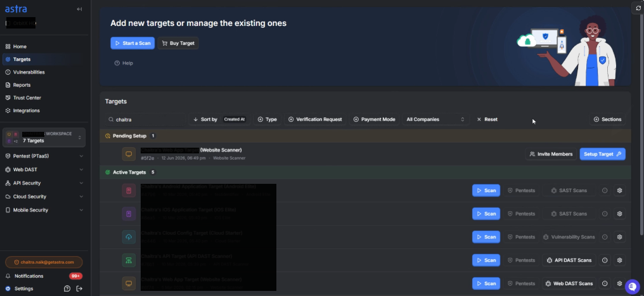The image size is (644, 296).
Task: Expand the Cloud Security section
Action: click(44, 196)
